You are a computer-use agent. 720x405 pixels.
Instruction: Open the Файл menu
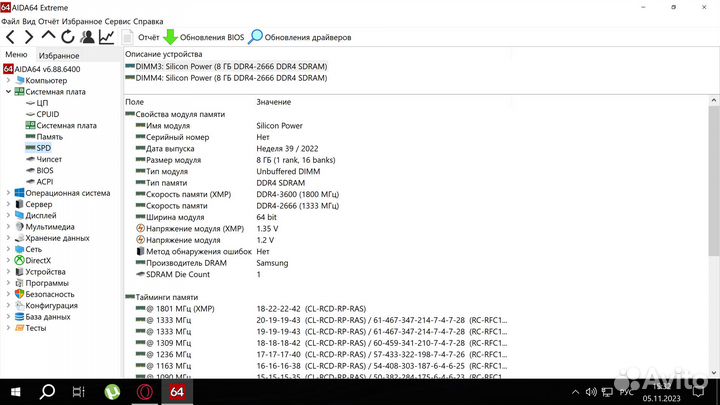click(x=10, y=21)
